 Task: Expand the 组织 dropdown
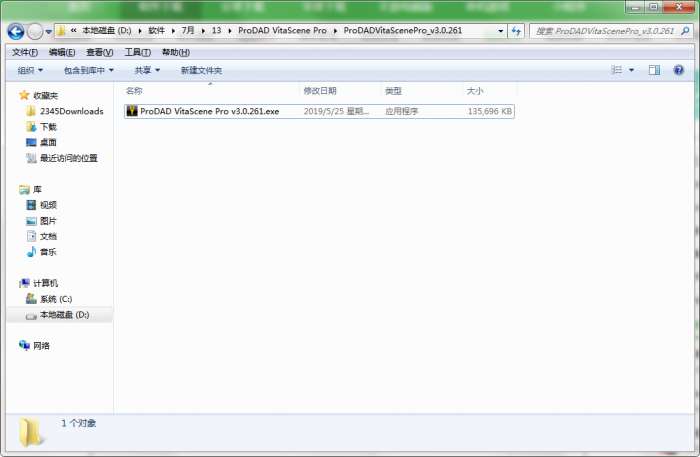[x=30, y=70]
